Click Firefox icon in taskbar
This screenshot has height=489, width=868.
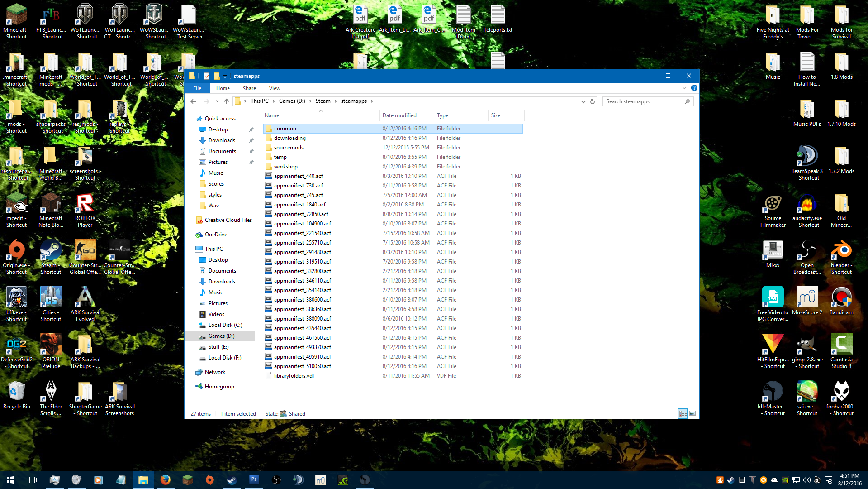(x=166, y=480)
